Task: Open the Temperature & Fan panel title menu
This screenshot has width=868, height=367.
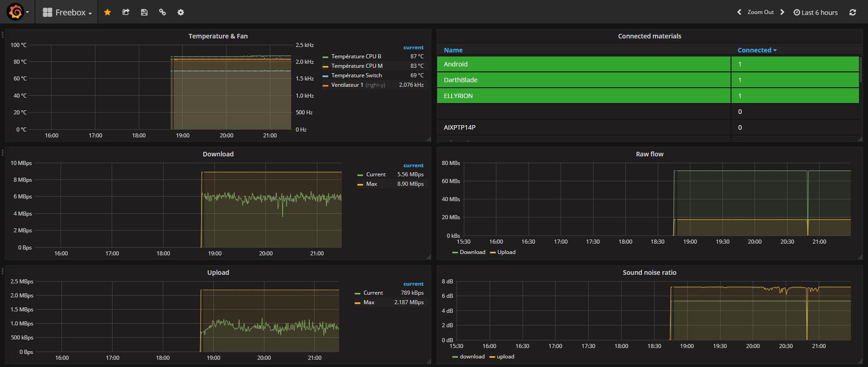Action: 218,36
